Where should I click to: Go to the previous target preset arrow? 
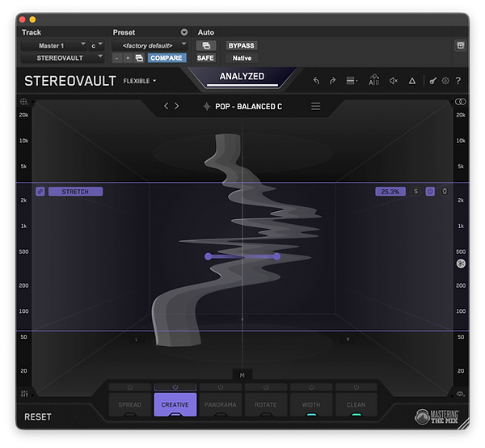(x=166, y=106)
